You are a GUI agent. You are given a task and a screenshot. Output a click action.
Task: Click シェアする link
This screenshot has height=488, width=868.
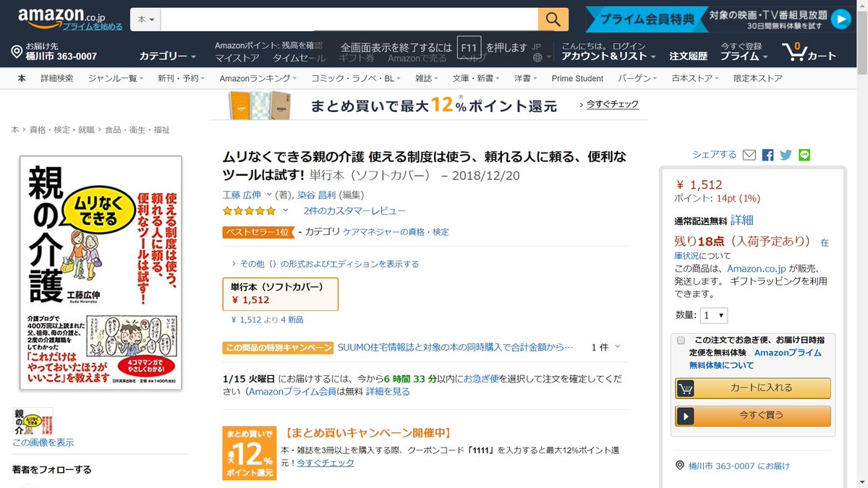(x=714, y=155)
